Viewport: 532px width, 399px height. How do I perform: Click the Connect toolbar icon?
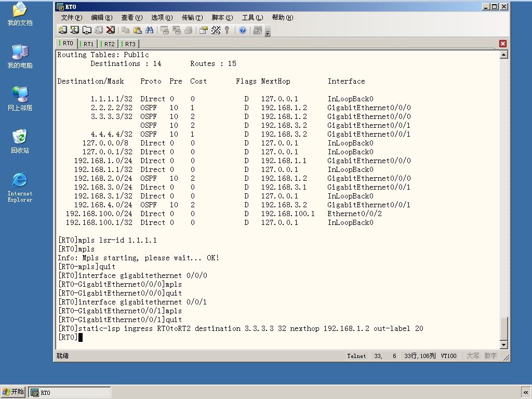pos(63,30)
